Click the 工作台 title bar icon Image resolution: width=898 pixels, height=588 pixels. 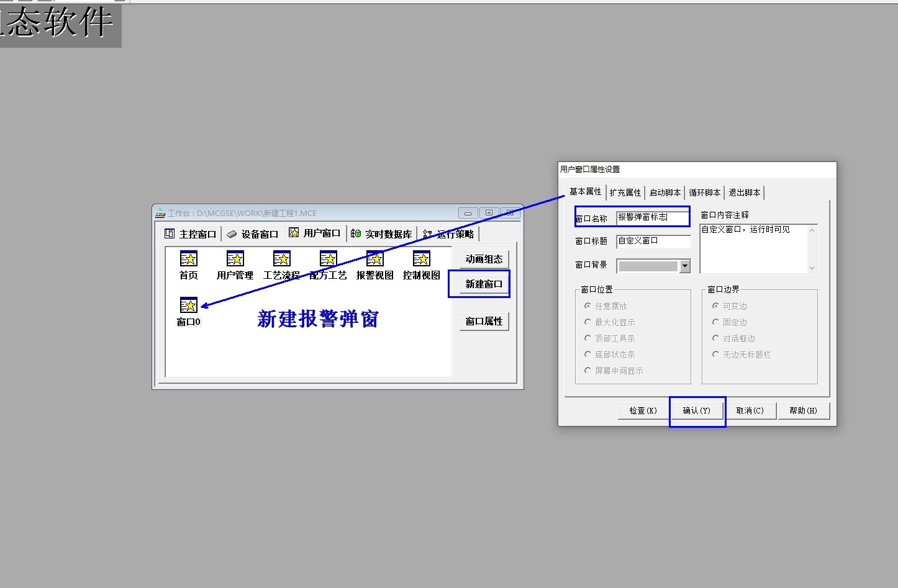[160, 212]
